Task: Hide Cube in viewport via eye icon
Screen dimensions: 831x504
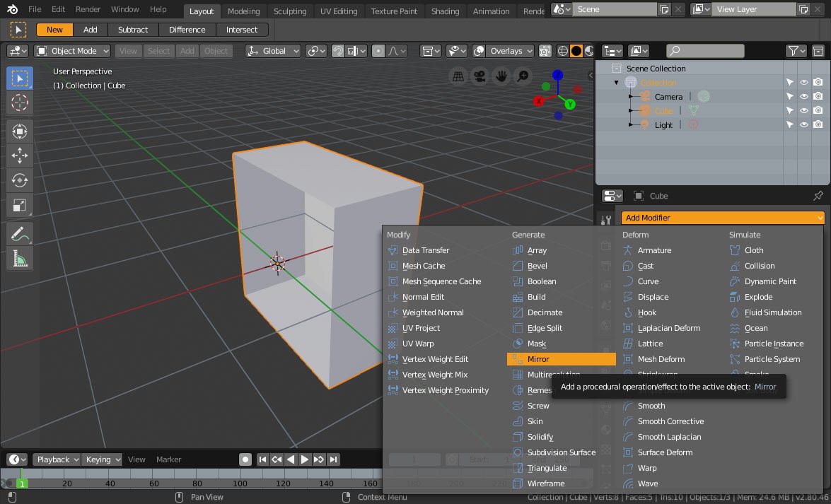Action: click(804, 111)
